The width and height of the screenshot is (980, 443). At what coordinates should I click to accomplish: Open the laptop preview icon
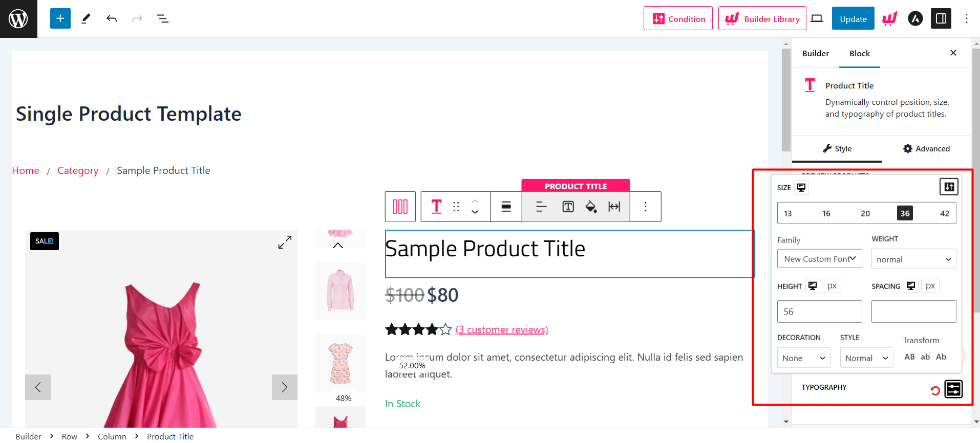[817, 19]
